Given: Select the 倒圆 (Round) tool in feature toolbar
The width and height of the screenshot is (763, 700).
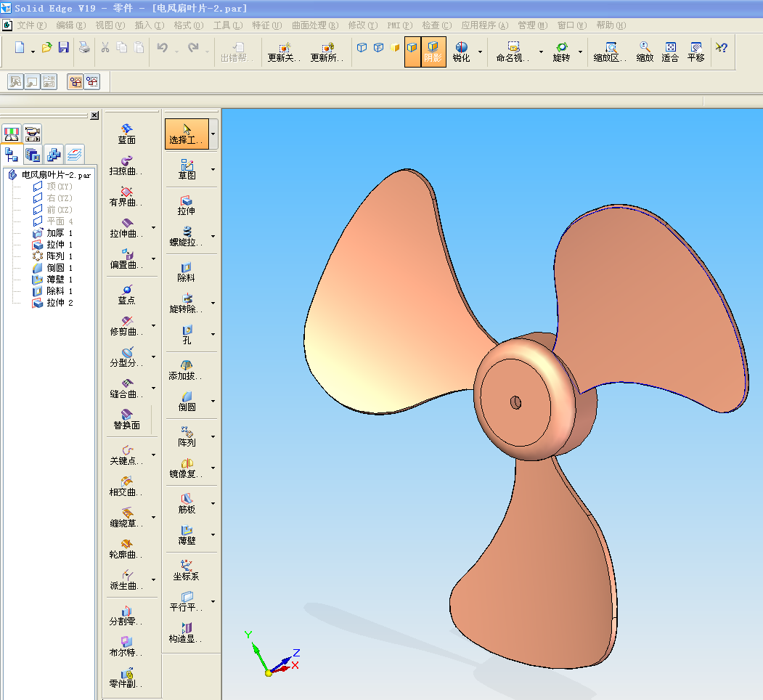Looking at the screenshot, I should 187,401.
